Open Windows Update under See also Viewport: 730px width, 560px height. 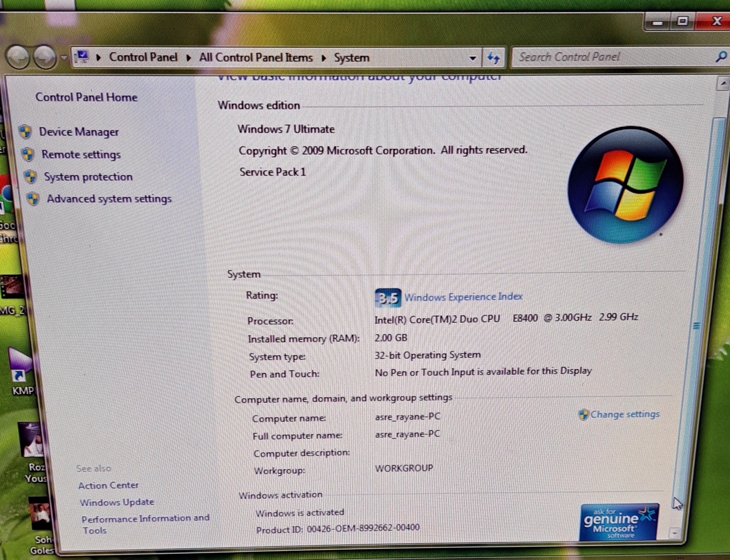click(x=117, y=502)
